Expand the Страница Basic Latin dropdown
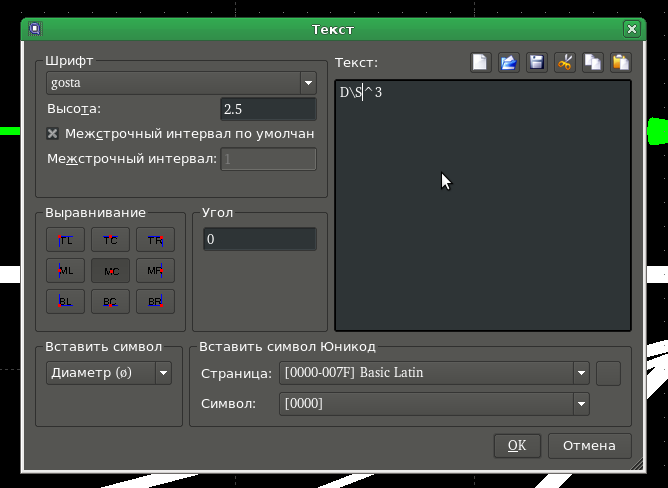This screenshot has width=668, height=488. click(435, 373)
